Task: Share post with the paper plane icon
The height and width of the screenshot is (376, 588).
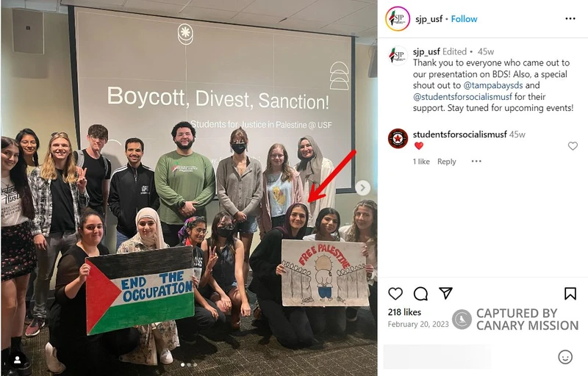Action: tap(445, 293)
